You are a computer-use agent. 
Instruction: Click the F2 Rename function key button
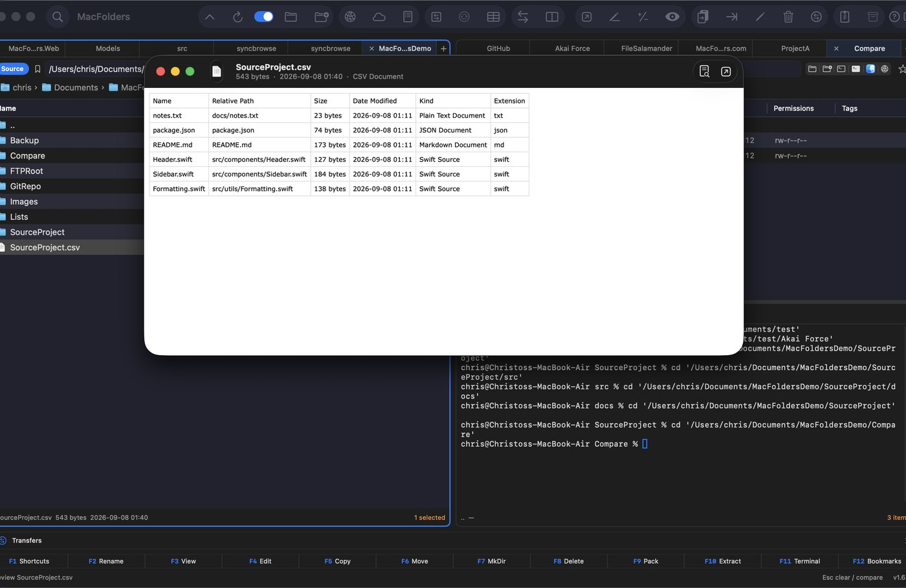click(x=106, y=561)
